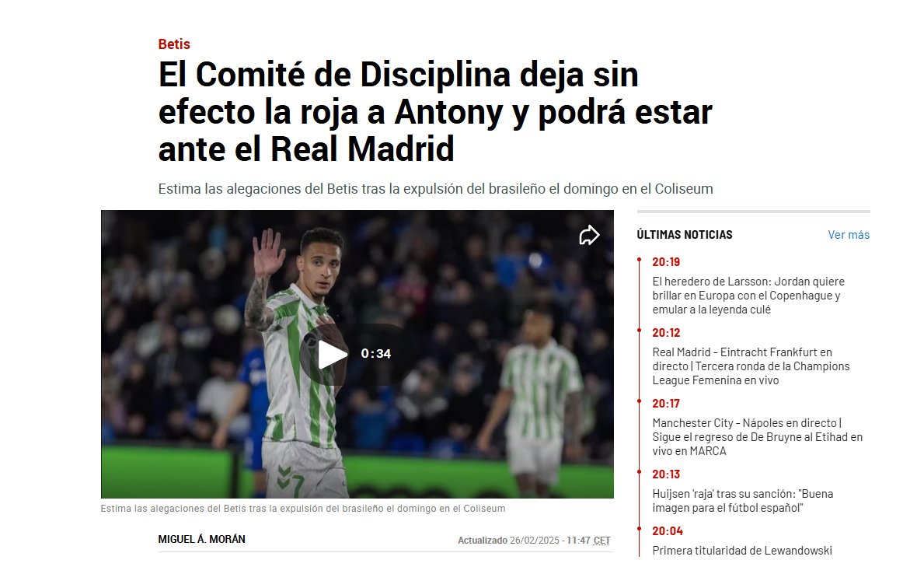Click the 20:19 news timestamp
The image size is (924, 567).
pos(666,262)
